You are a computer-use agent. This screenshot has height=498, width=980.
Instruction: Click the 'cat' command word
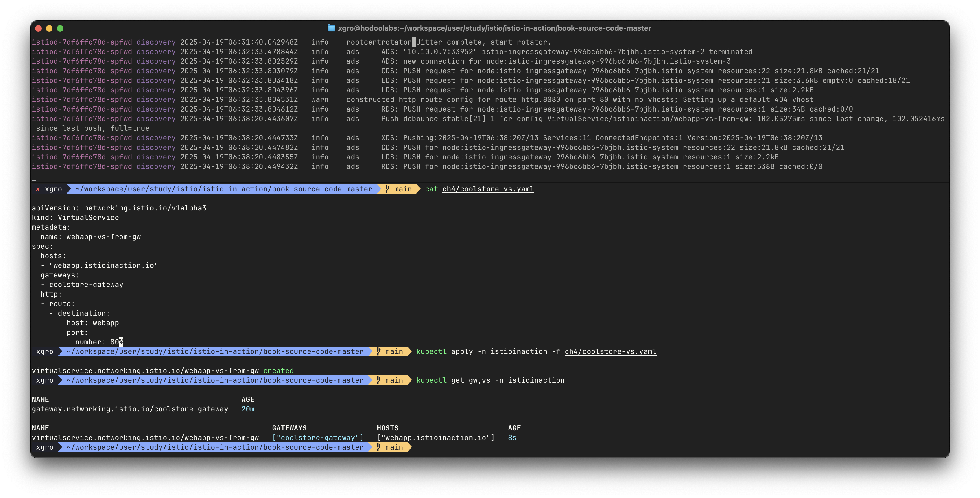431,189
